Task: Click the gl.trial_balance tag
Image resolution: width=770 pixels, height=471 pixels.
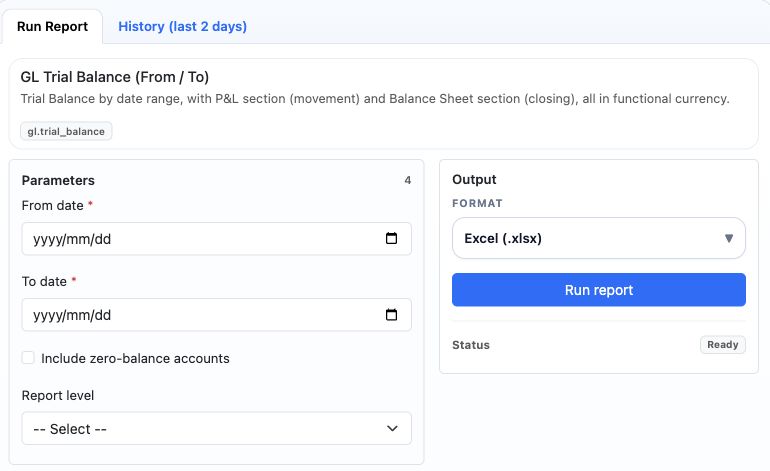Action: click(66, 131)
